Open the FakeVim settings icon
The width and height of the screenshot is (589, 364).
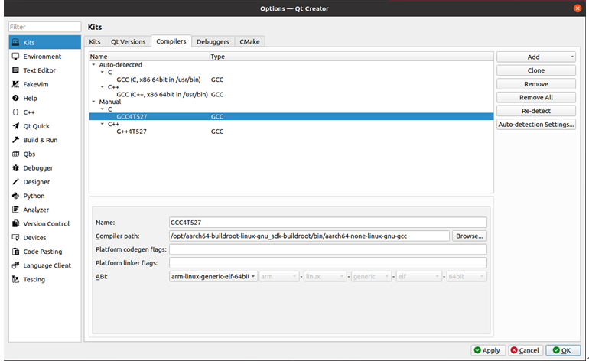tap(15, 84)
